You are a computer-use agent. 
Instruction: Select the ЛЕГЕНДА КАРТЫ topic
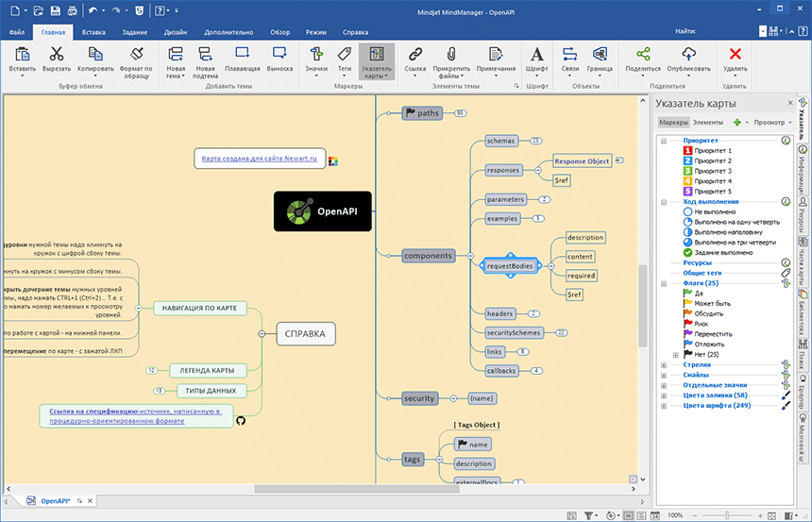[x=207, y=370]
